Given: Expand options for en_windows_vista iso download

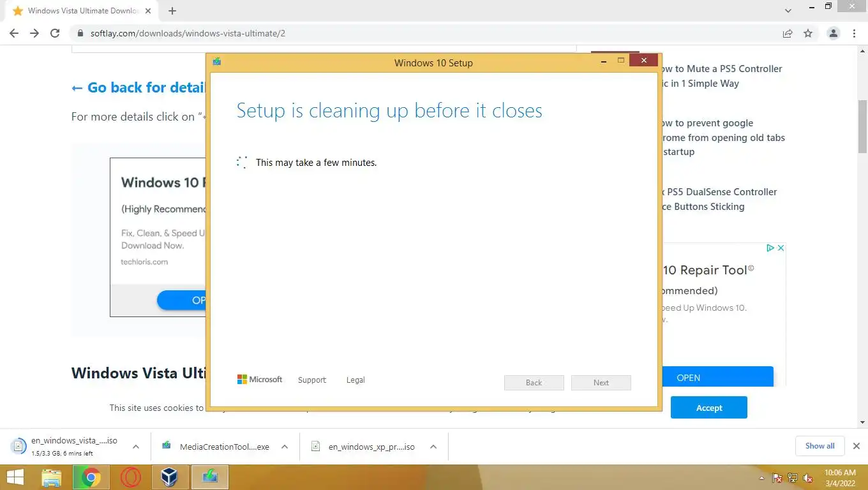Looking at the screenshot, I should 135,447.
